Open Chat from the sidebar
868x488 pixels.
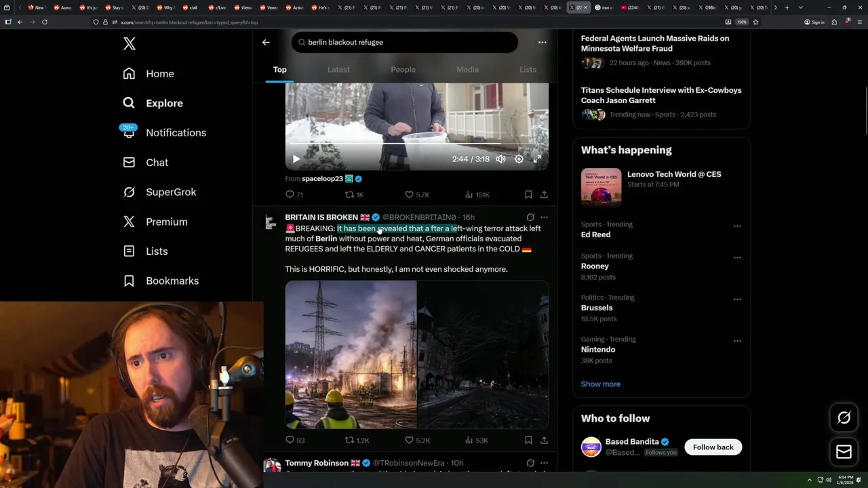click(145, 163)
